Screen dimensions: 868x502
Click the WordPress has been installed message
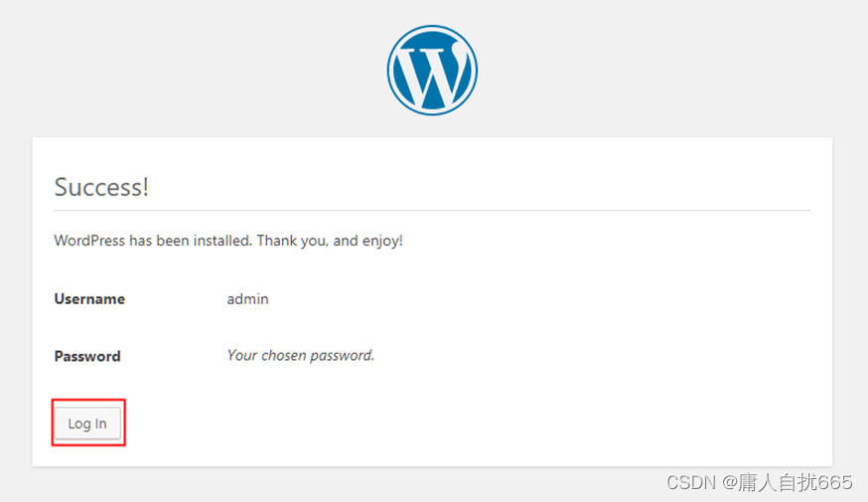click(x=228, y=241)
